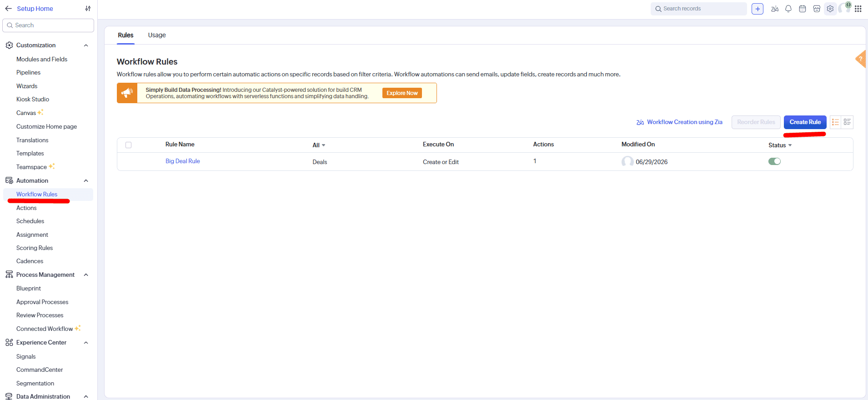Open Cadences in sidebar
868x400 pixels.
(x=30, y=261)
